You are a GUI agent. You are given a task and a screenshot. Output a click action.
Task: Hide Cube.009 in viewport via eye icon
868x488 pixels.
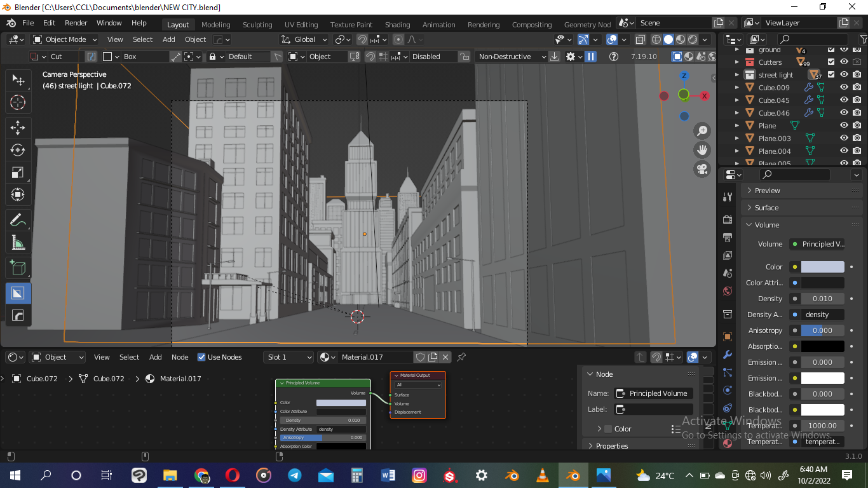(x=844, y=88)
